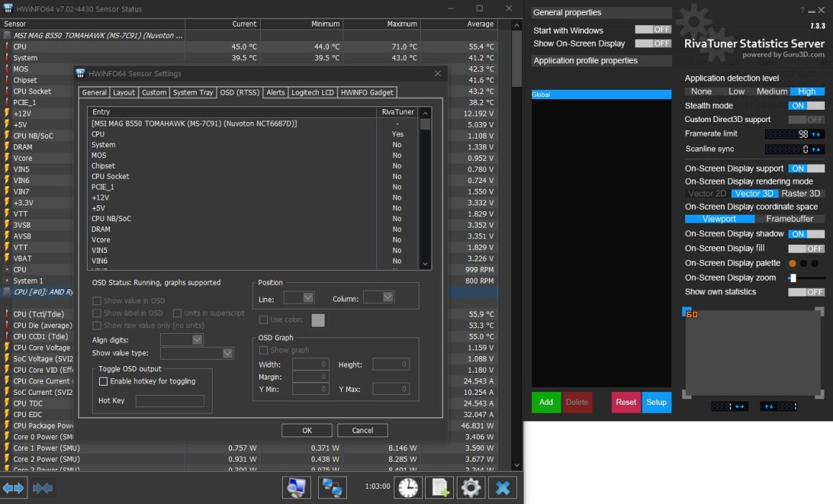
Task: Open the remote network computers icon
Action: click(332, 487)
